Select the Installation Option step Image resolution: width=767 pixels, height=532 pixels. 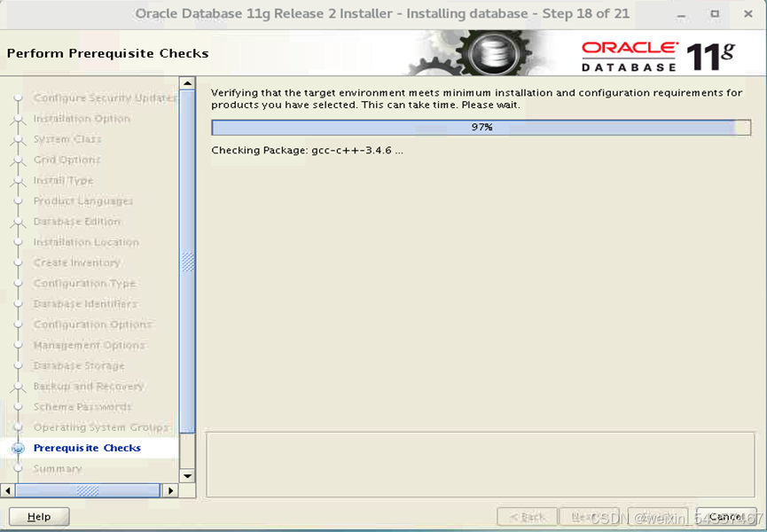click(x=82, y=119)
